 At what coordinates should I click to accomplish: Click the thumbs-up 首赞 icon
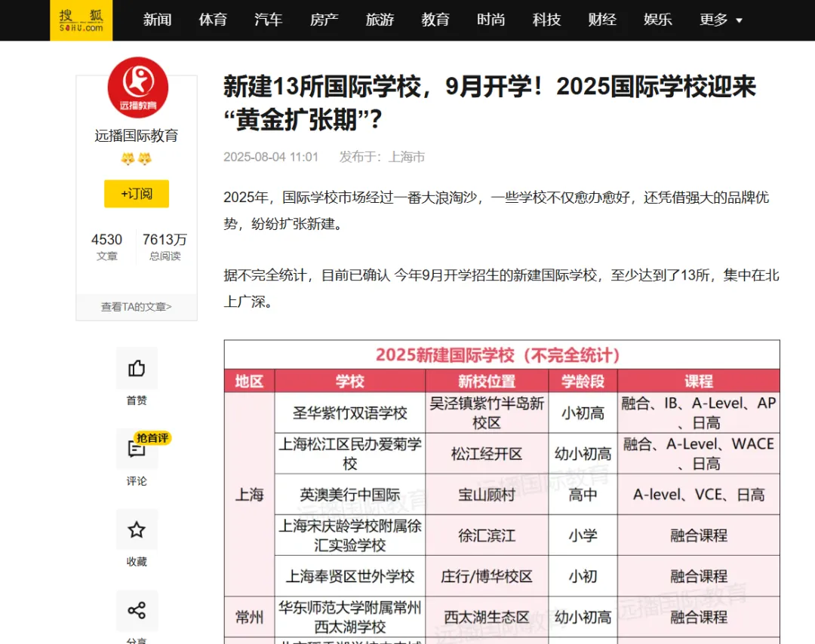(137, 368)
